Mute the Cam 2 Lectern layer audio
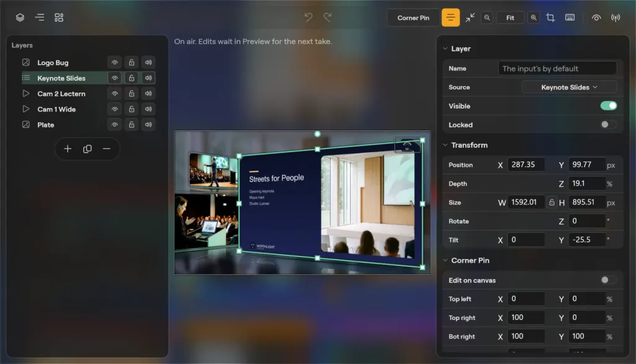 (148, 93)
